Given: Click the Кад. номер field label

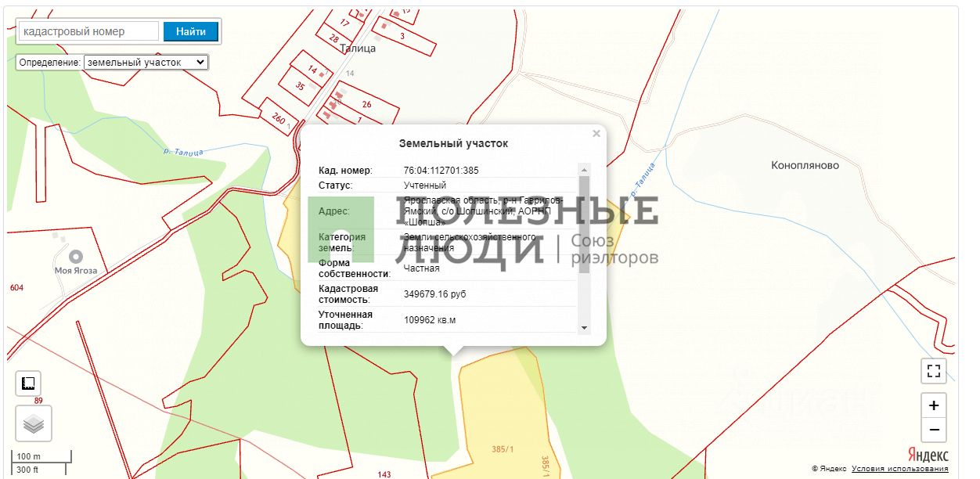Looking at the screenshot, I should [345, 171].
